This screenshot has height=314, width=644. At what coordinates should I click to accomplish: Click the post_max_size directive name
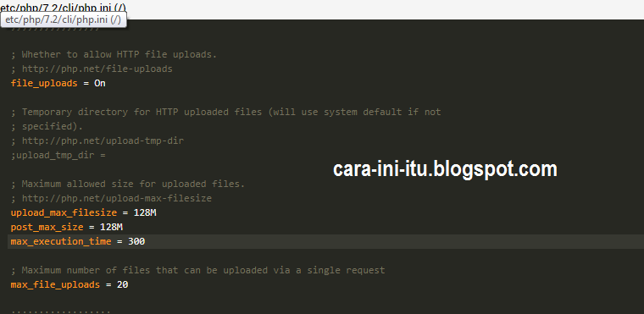47,228
